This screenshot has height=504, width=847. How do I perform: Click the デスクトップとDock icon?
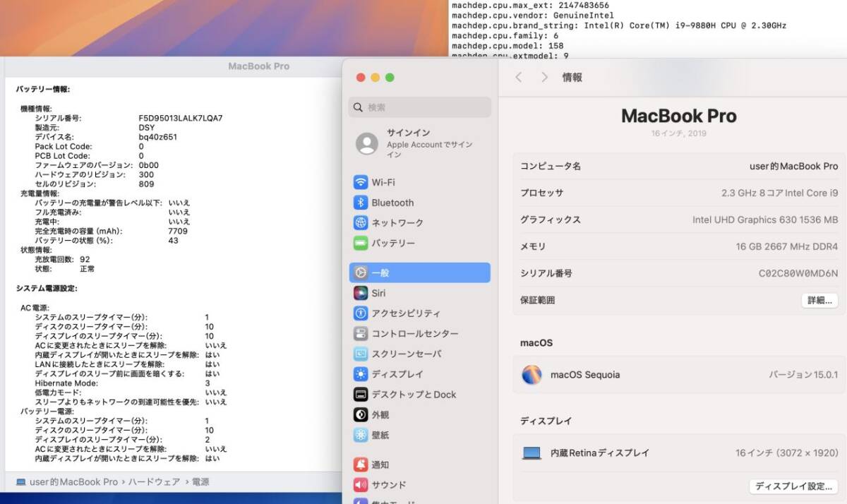(x=361, y=395)
